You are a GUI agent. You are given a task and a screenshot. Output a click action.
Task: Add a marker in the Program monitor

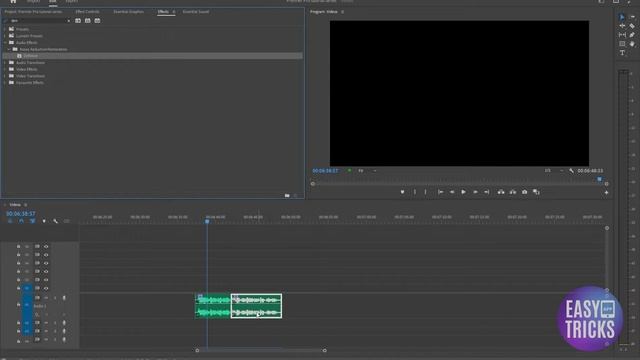[x=402, y=192]
